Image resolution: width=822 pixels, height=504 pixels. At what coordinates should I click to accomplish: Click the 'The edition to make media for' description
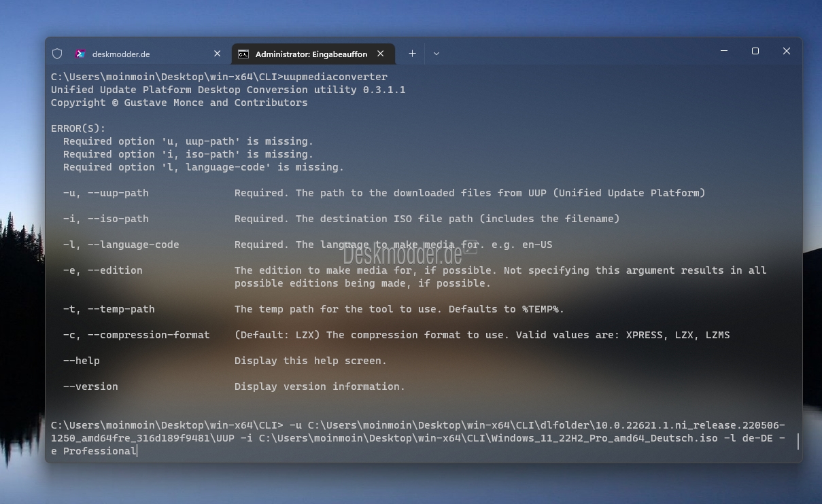click(500, 276)
